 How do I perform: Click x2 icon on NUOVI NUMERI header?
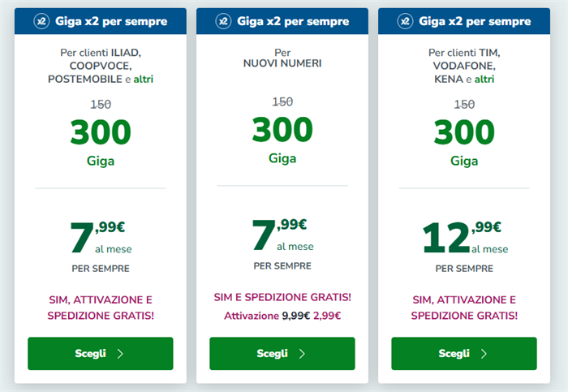[223, 21]
